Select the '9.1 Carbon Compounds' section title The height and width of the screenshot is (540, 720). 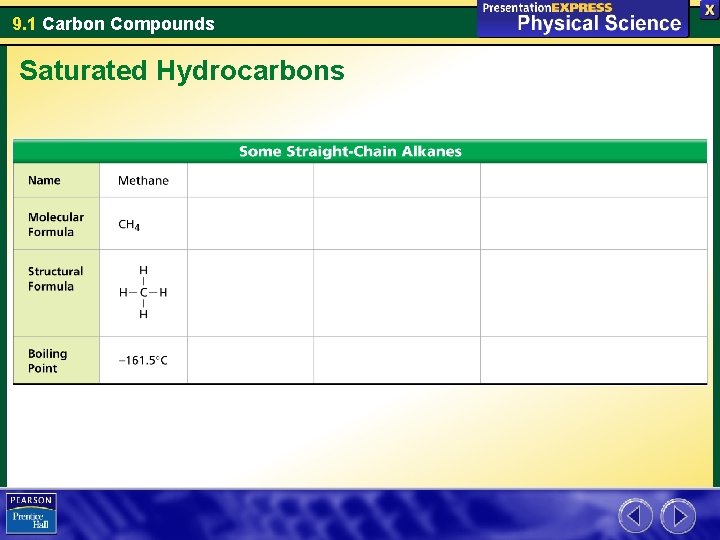click(113, 23)
